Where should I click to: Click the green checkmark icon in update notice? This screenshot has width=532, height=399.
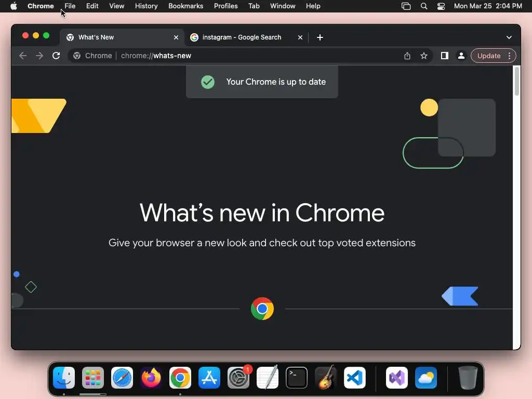coord(208,82)
